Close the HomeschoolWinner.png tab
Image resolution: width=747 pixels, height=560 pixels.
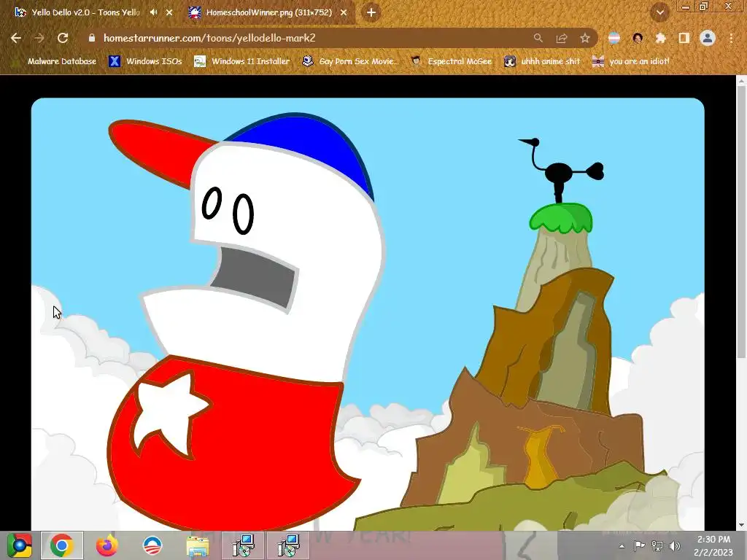(x=344, y=12)
